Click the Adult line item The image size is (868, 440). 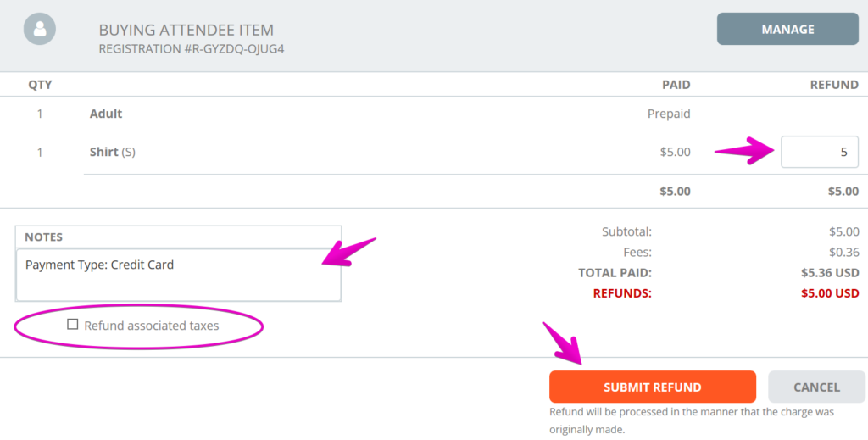(x=106, y=114)
